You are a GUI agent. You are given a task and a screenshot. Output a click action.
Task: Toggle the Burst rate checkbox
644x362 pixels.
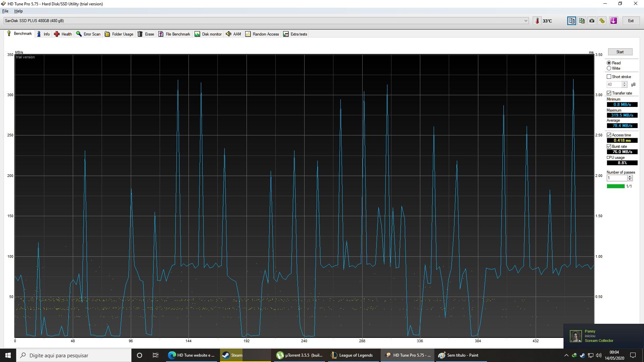pyautogui.click(x=609, y=146)
